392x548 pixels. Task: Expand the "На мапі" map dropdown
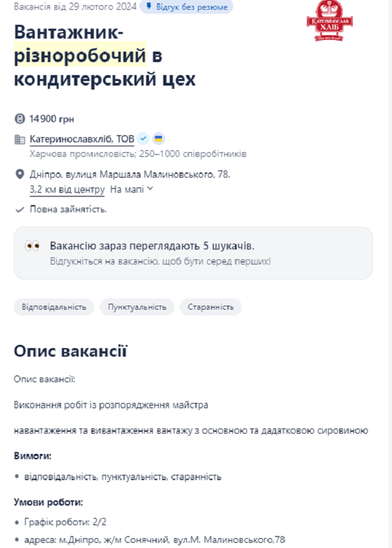coord(131,189)
